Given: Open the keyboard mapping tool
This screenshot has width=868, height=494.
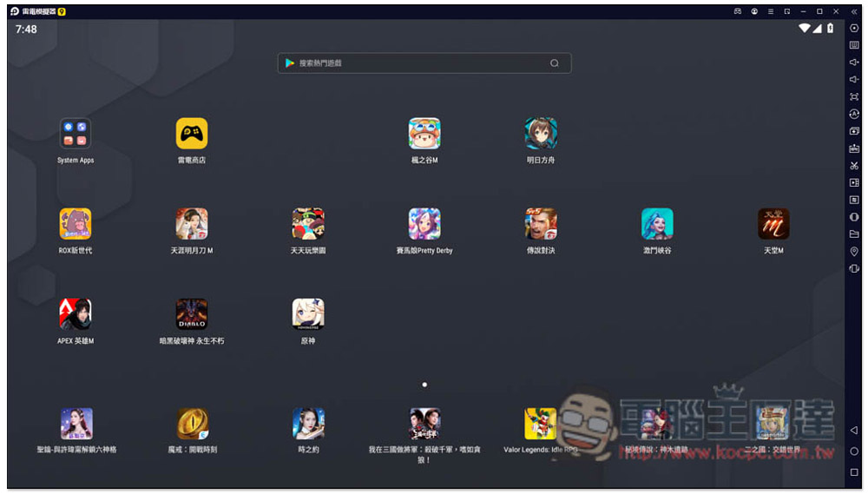Looking at the screenshot, I should point(854,45).
